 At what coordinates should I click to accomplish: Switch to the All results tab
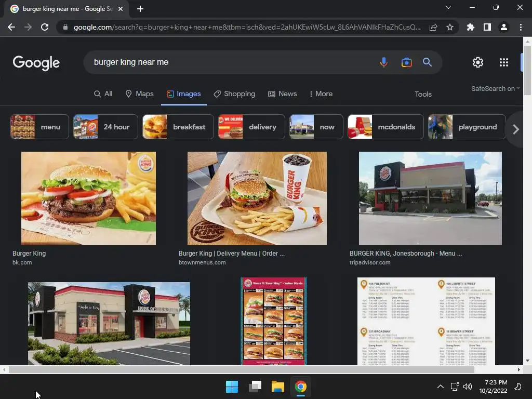coord(103,94)
